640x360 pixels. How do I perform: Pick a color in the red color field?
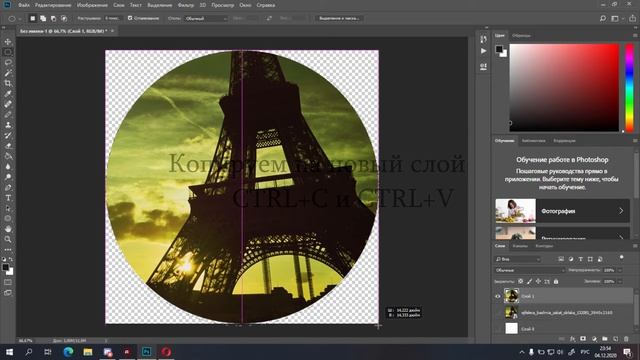pyautogui.click(x=564, y=88)
